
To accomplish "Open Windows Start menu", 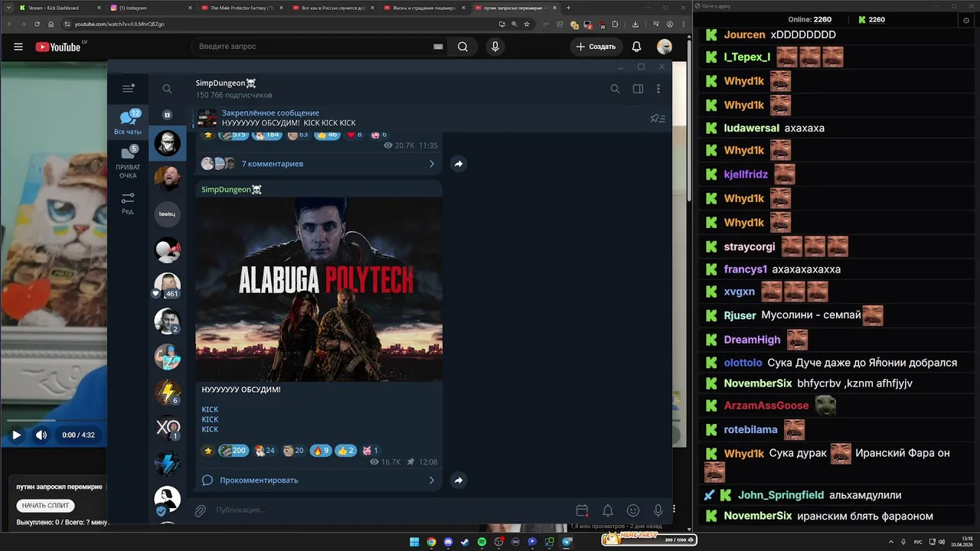I will point(414,542).
